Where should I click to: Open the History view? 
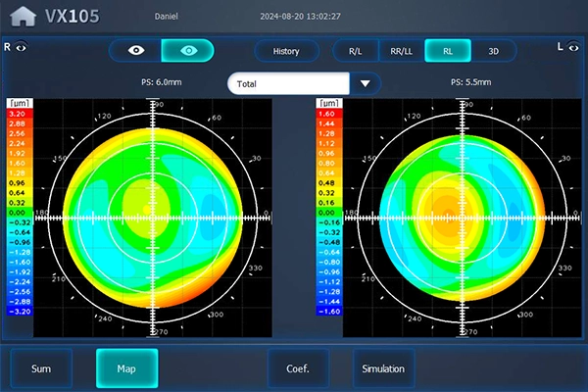[x=286, y=51]
